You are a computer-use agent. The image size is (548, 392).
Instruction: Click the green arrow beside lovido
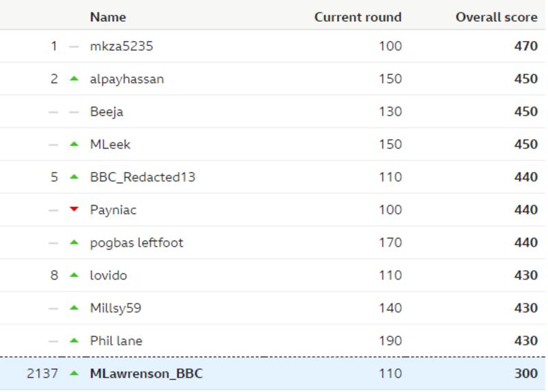[x=74, y=275]
